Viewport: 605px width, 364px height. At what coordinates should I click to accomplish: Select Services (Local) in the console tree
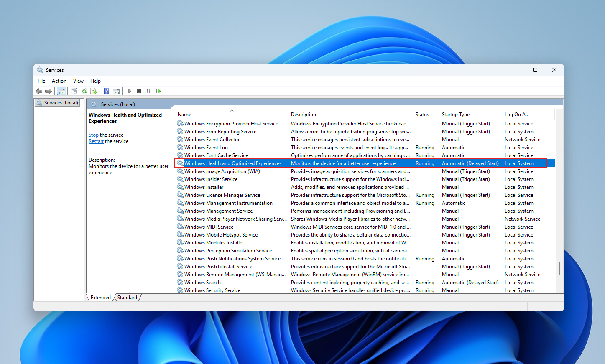[x=58, y=103]
